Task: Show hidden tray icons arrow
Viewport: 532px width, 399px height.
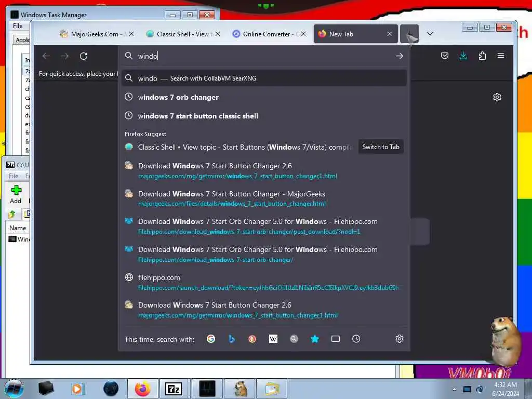Action: 454,389
